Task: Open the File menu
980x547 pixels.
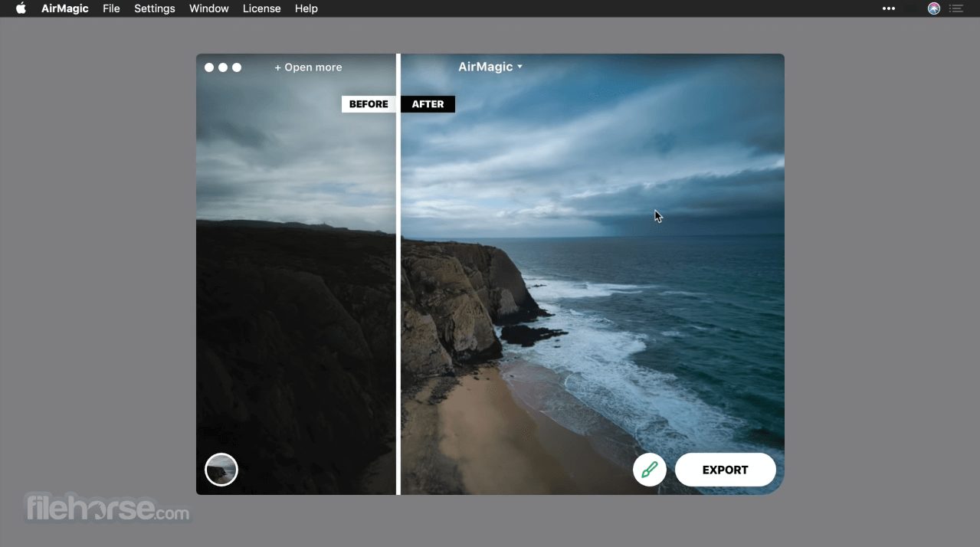Action: click(x=111, y=8)
